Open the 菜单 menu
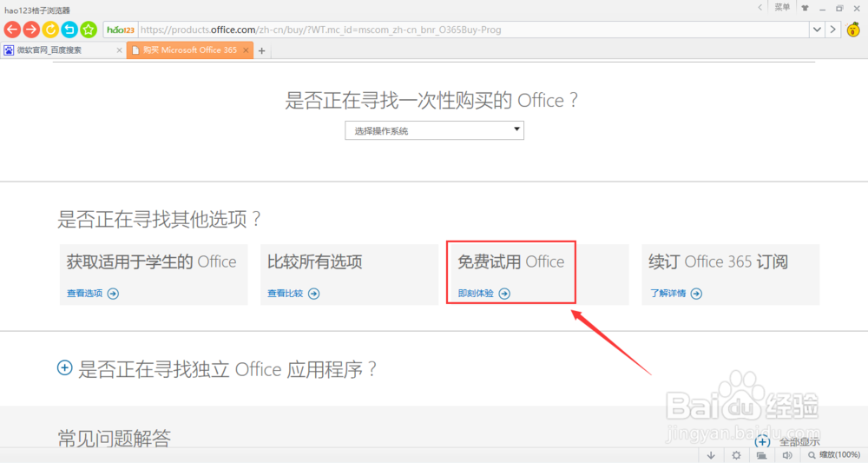 click(x=782, y=7)
